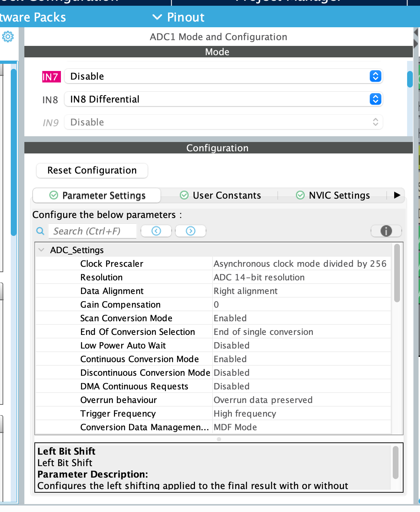Show parameter details via info button
Viewport: 420px width, 512px height.
(386, 231)
